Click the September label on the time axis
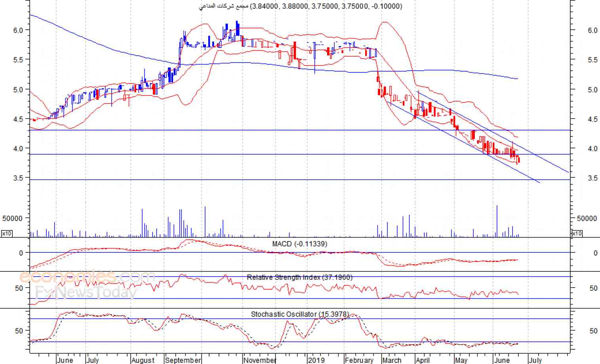600x364 pixels. click(x=183, y=360)
